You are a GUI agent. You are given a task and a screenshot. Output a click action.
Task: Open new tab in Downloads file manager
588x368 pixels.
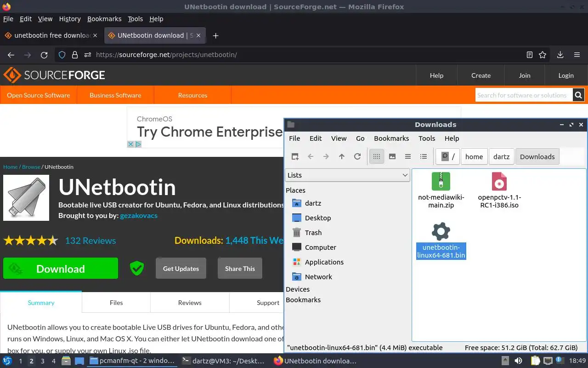click(x=295, y=156)
